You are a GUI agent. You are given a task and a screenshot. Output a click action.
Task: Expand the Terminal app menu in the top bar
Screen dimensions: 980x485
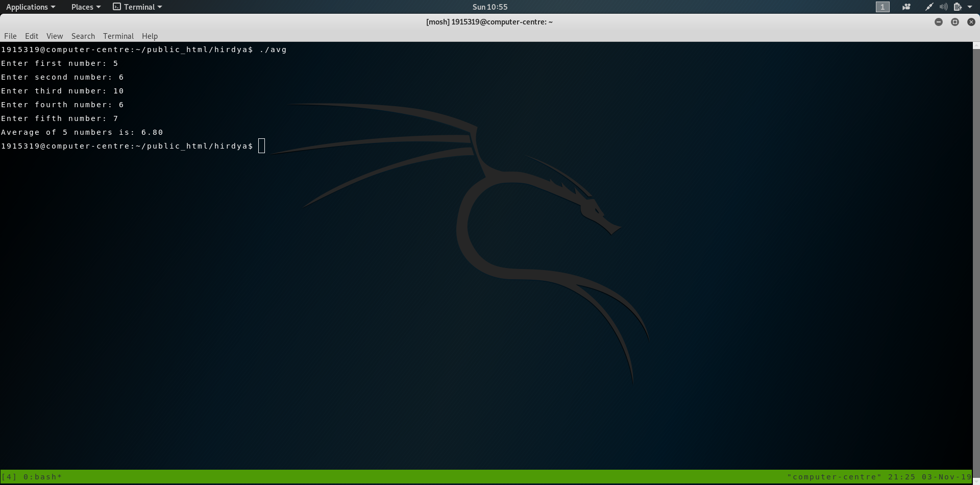(x=137, y=7)
